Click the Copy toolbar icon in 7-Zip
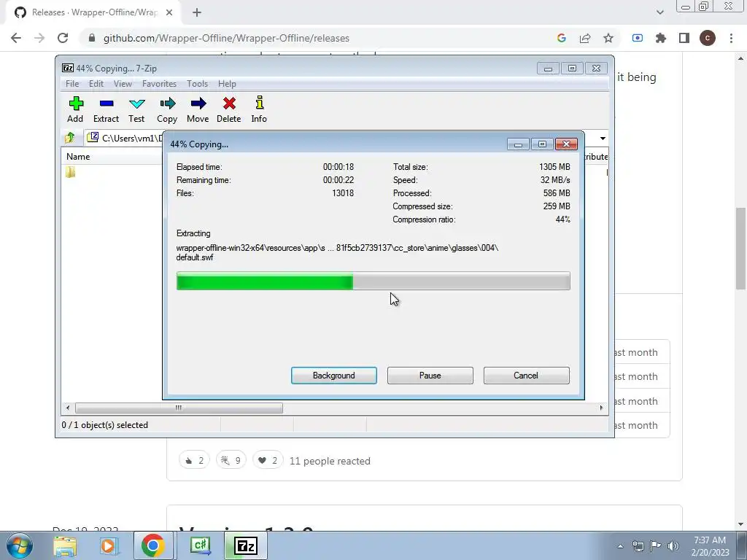This screenshot has width=747, height=560. coord(167,109)
